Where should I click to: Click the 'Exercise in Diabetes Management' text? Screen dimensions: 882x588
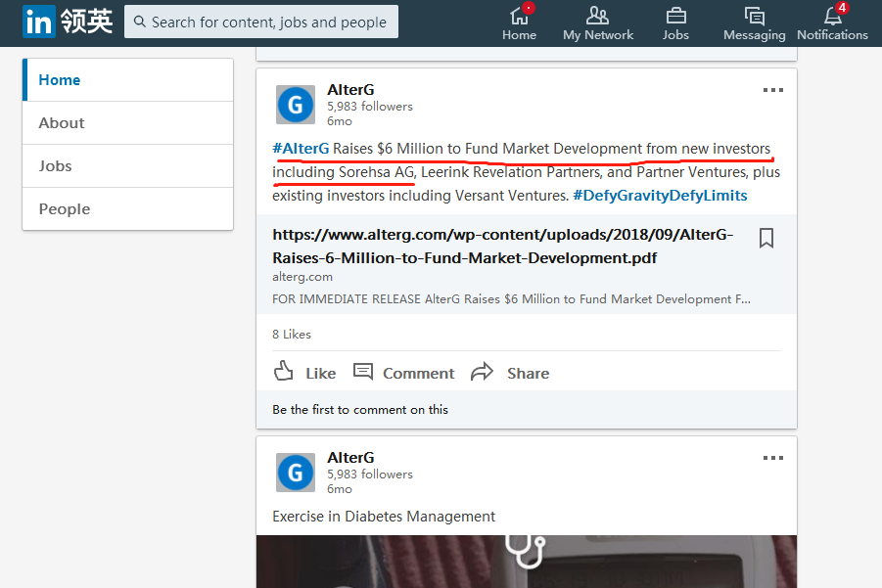(384, 516)
